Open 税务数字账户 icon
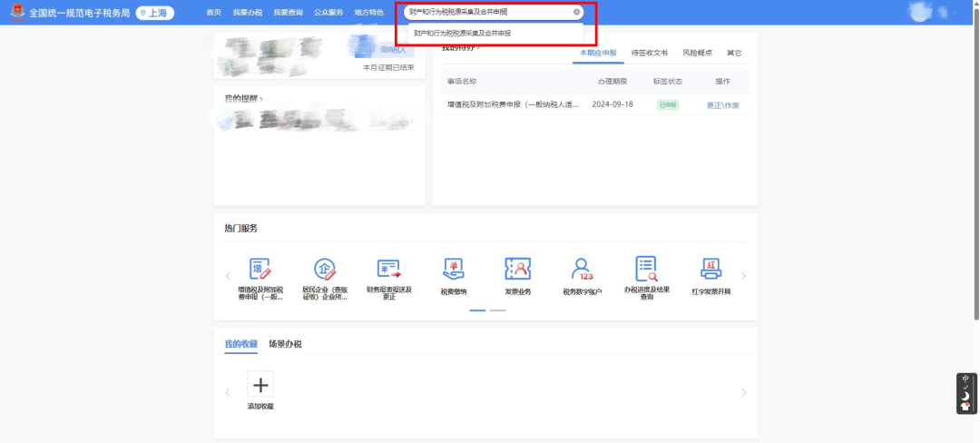Screen dimensions: 980x443 tap(582, 270)
